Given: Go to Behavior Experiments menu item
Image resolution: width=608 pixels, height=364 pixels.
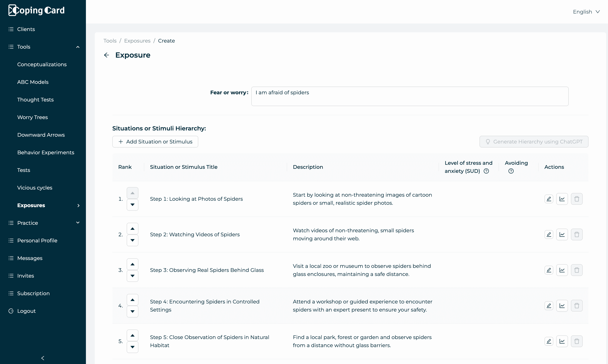Looking at the screenshot, I should pyautogui.click(x=46, y=153).
